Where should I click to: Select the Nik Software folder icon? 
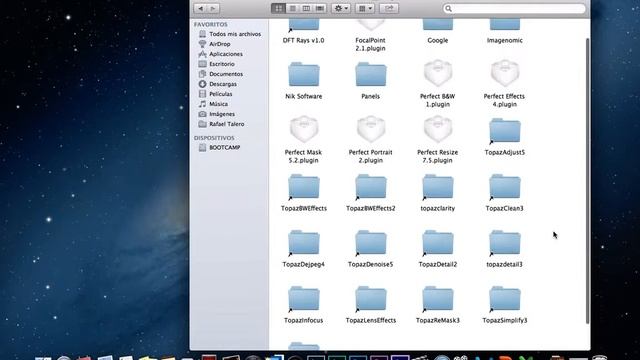(x=304, y=74)
